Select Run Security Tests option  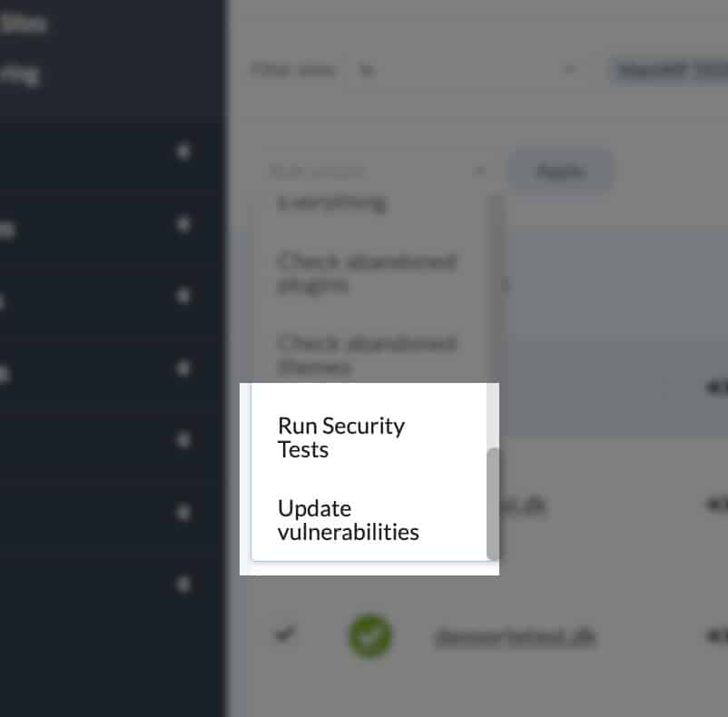coord(341,437)
